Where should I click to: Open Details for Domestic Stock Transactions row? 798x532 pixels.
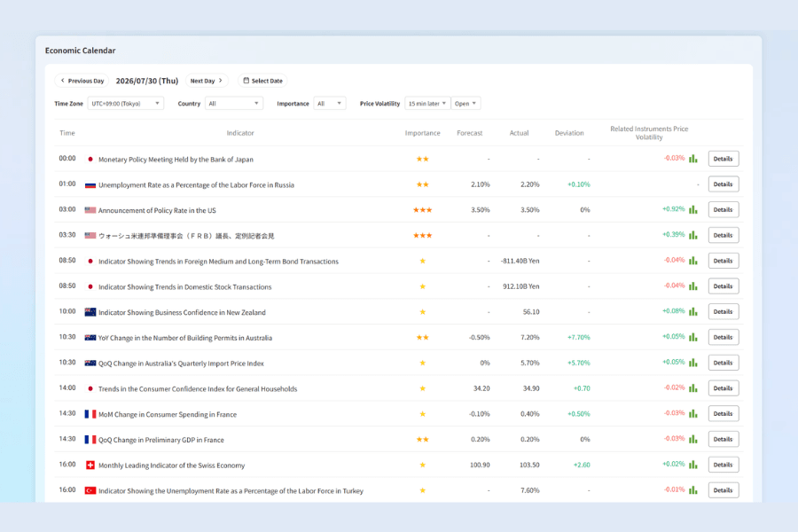724,286
